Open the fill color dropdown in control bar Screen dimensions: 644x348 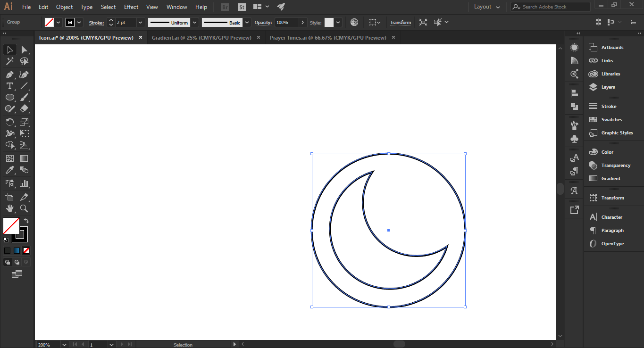[58, 22]
